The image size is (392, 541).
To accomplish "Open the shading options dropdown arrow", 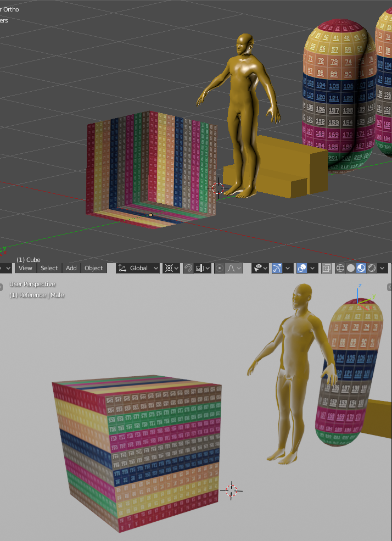I will [x=382, y=268].
